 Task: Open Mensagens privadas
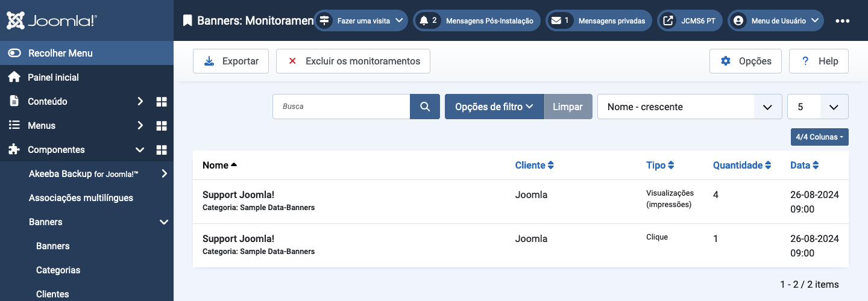599,20
